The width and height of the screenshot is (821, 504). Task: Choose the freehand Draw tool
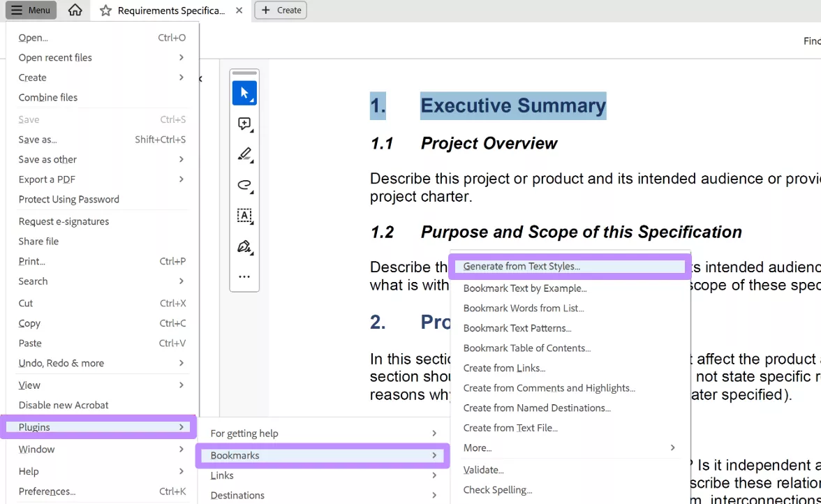(244, 184)
